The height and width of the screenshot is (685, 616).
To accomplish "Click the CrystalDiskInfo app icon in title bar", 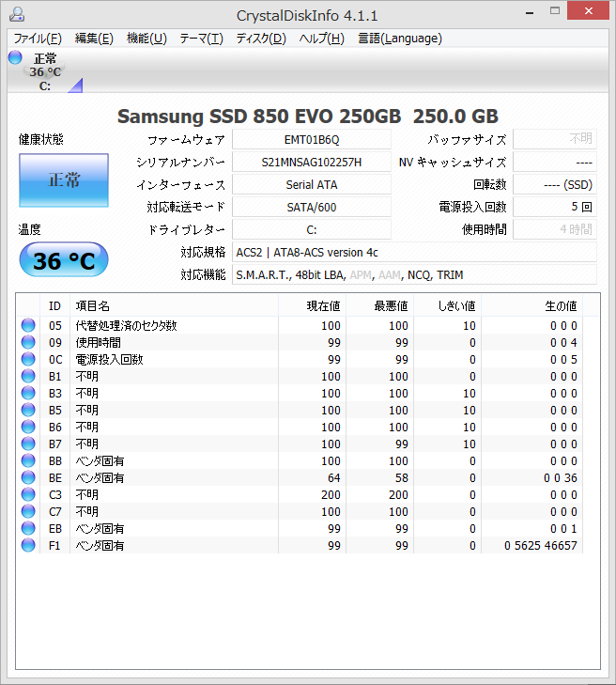I will click(17, 14).
